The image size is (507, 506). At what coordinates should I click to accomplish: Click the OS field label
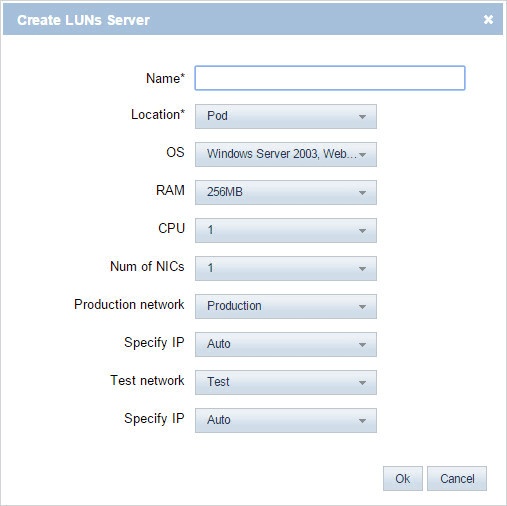click(x=175, y=152)
